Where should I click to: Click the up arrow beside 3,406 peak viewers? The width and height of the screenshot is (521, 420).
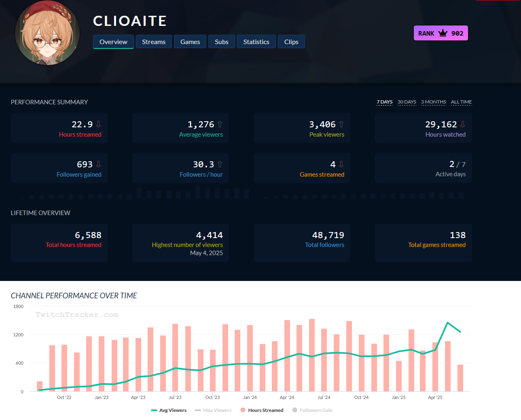click(x=341, y=124)
